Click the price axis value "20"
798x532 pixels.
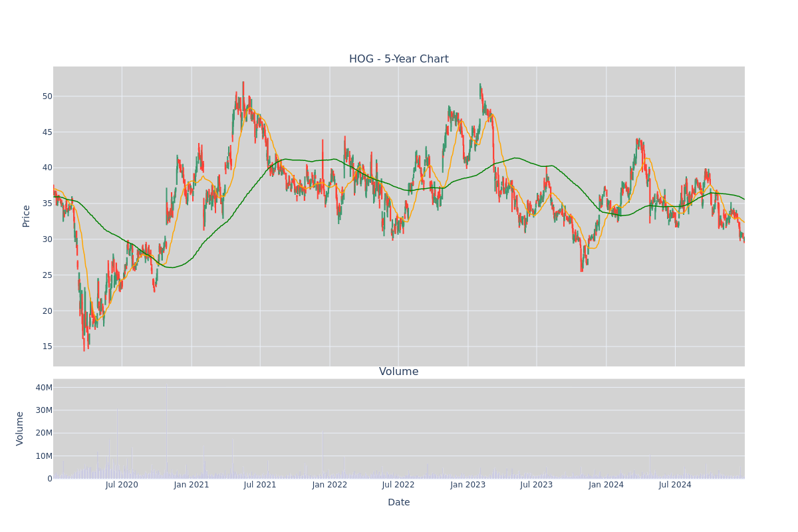coord(47,311)
